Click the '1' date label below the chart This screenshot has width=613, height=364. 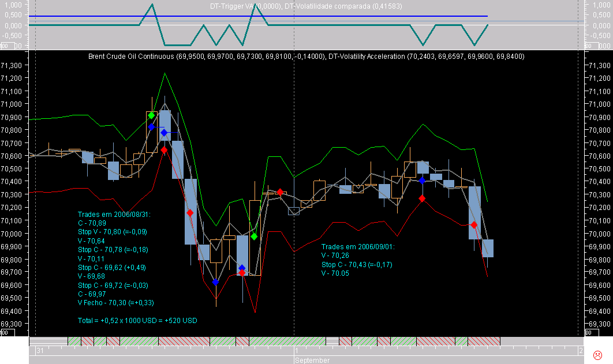tap(297, 351)
